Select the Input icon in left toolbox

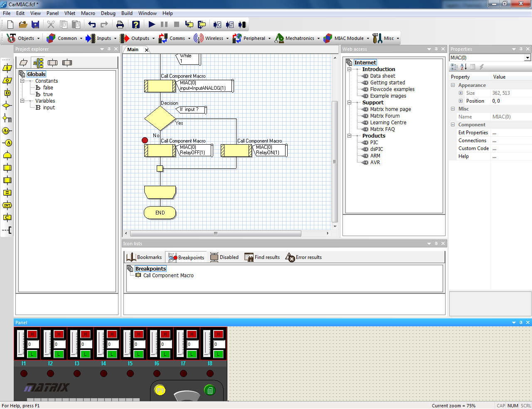(7, 68)
